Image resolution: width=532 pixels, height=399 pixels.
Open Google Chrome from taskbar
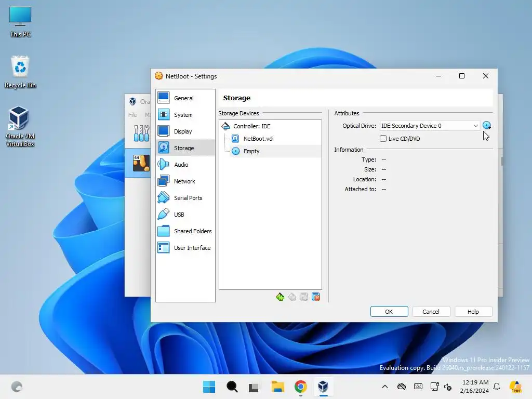click(301, 387)
